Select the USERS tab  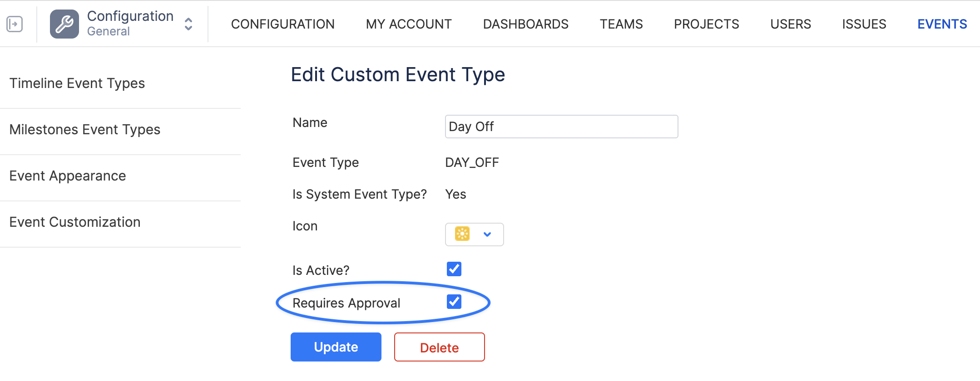tap(790, 24)
